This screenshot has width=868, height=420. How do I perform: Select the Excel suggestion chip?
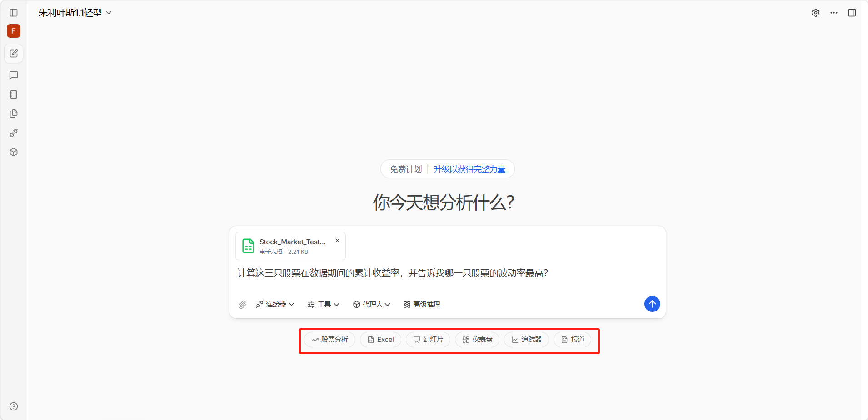click(381, 340)
